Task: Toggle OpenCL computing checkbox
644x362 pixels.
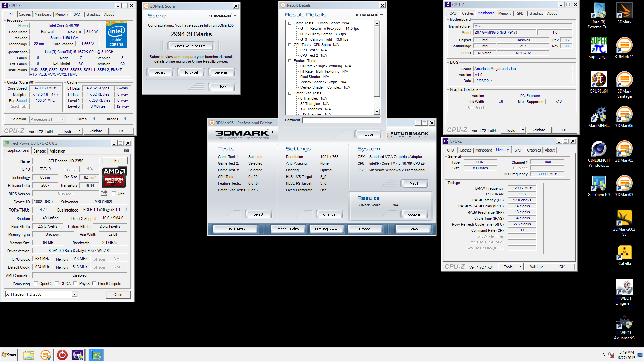Action: [36, 283]
